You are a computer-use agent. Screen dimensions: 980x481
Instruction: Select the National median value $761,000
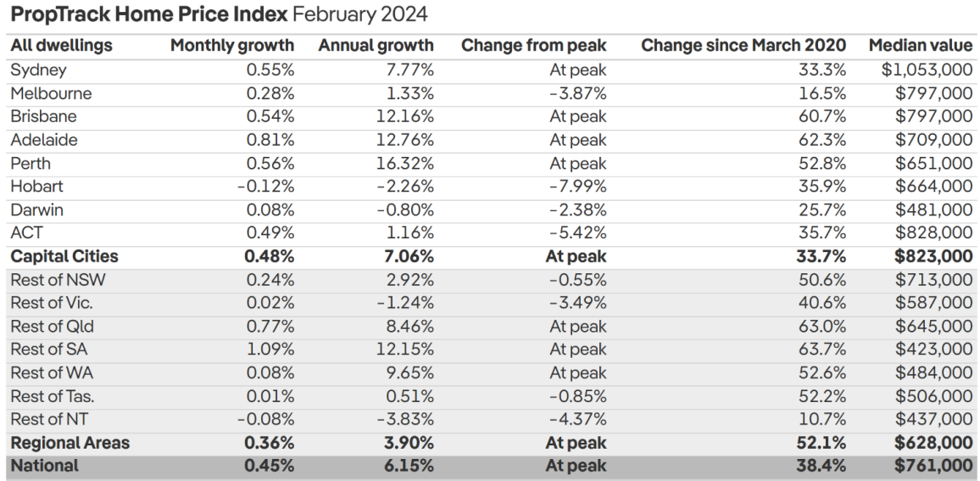(933, 465)
